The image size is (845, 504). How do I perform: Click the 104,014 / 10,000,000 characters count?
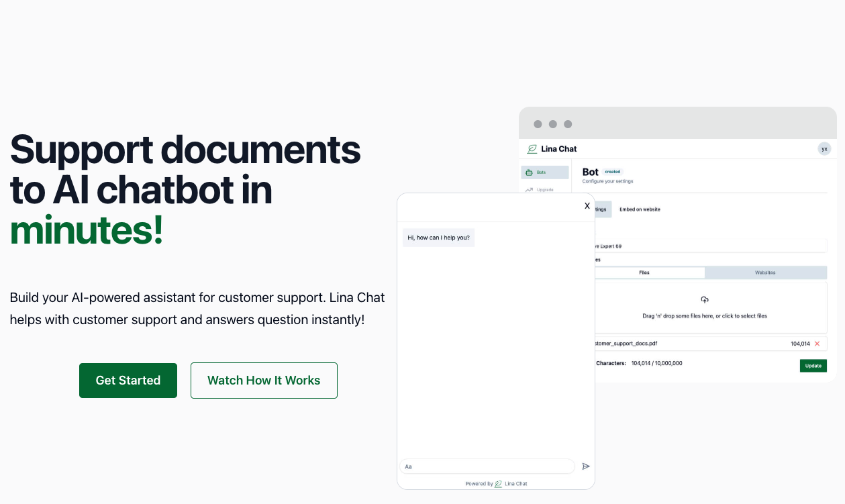point(656,363)
